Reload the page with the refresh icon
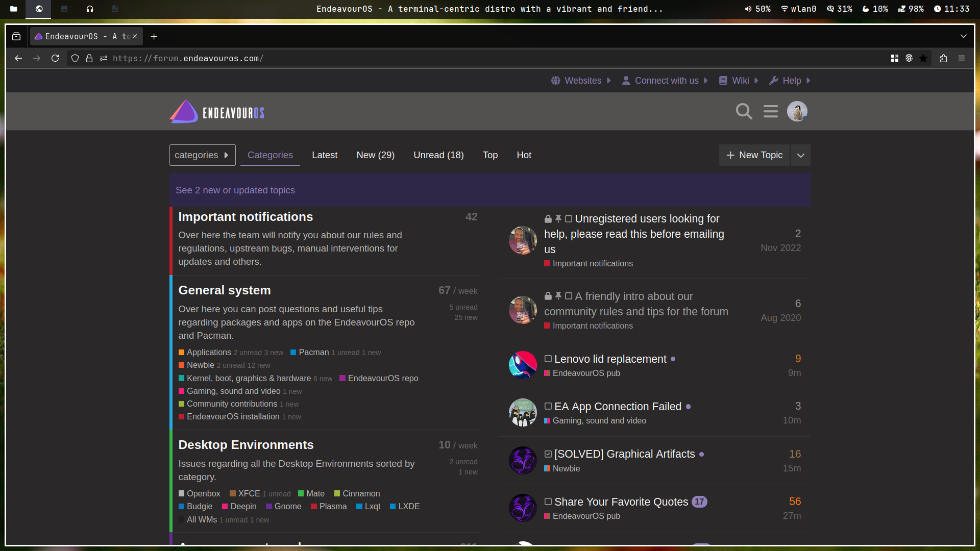Screen dimensions: 980x551 pos(55,58)
